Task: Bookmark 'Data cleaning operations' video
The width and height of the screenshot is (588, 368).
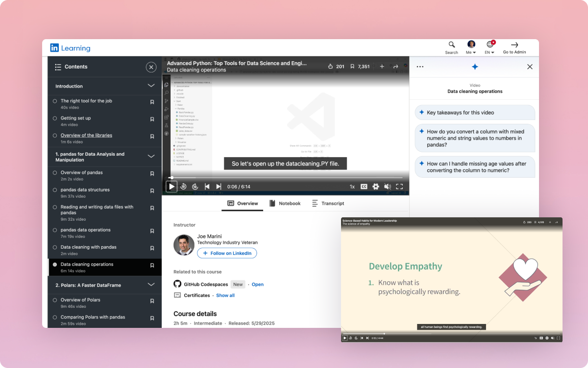Action: (x=152, y=265)
